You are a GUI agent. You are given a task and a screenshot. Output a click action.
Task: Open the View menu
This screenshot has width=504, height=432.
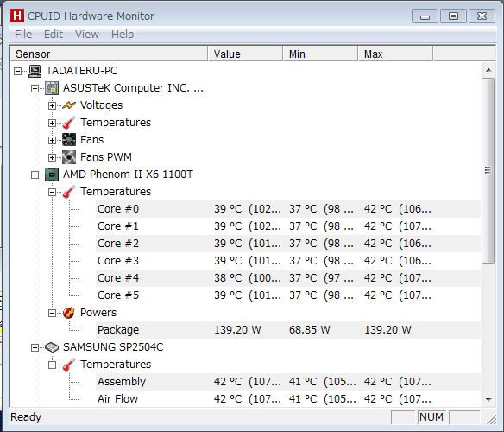[87, 34]
